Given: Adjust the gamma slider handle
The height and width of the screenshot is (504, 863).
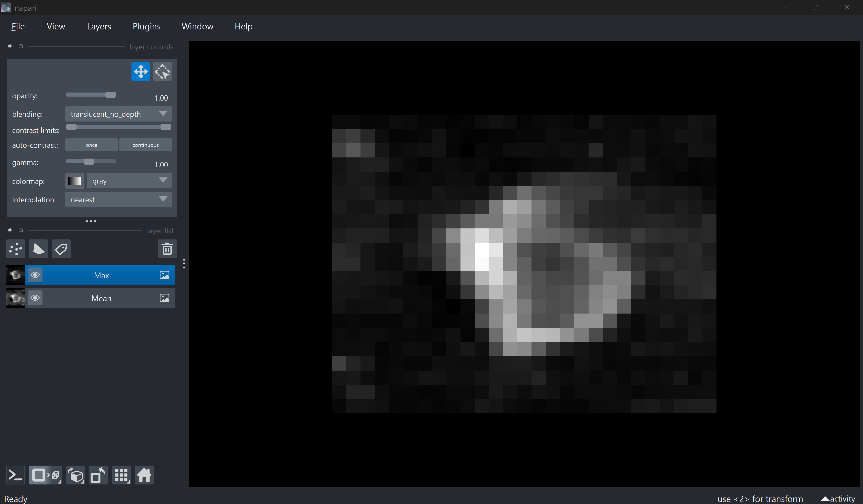Looking at the screenshot, I should point(89,161).
